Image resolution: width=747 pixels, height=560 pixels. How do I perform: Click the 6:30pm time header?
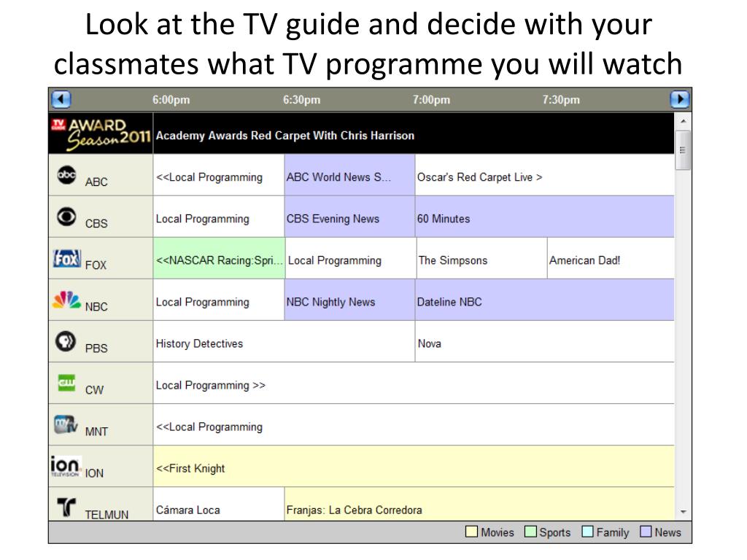pyautogui.click(x=301, y=100)
